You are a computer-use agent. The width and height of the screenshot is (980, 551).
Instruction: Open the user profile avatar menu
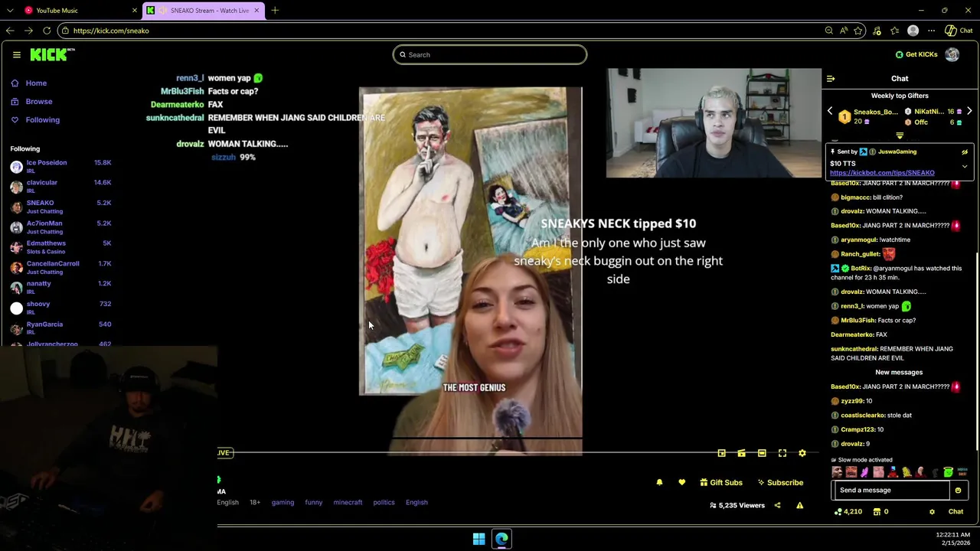[952, 54]
